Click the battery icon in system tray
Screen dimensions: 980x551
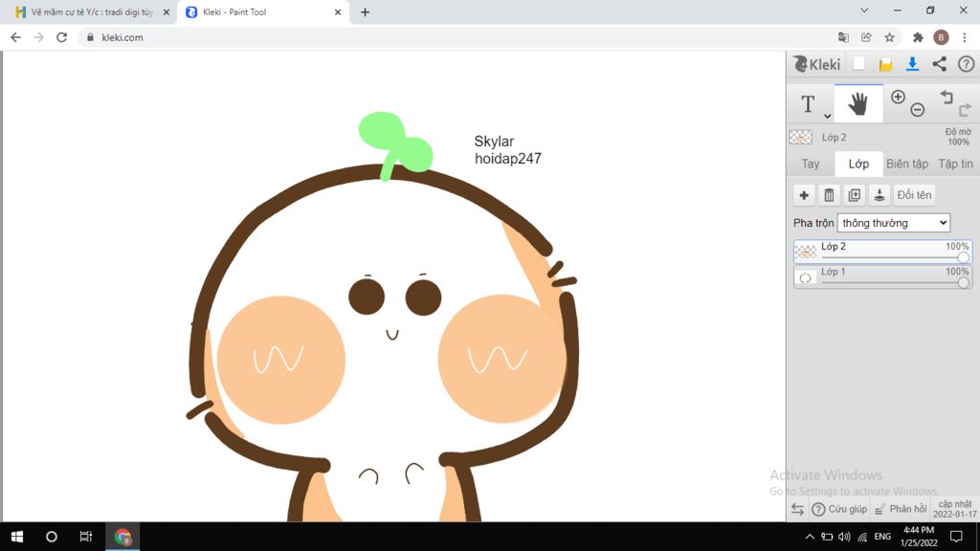tap(827, 537)
